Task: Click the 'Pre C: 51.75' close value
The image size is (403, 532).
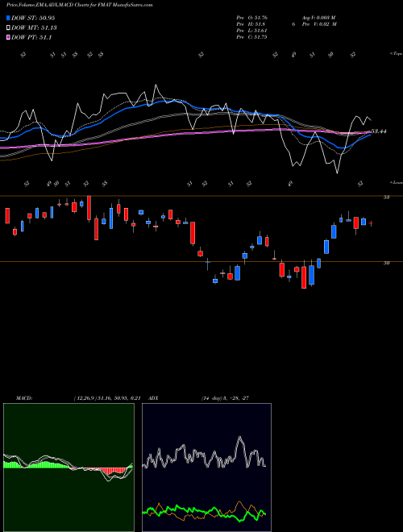Action: coord(252,37)
